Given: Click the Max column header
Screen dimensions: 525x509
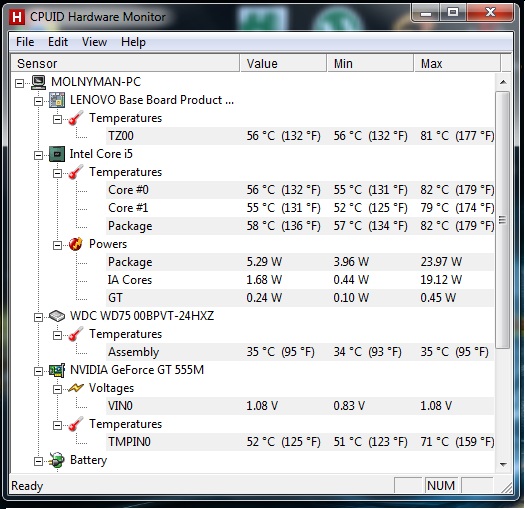Looking at the screenshot, I should click(457, 63).
